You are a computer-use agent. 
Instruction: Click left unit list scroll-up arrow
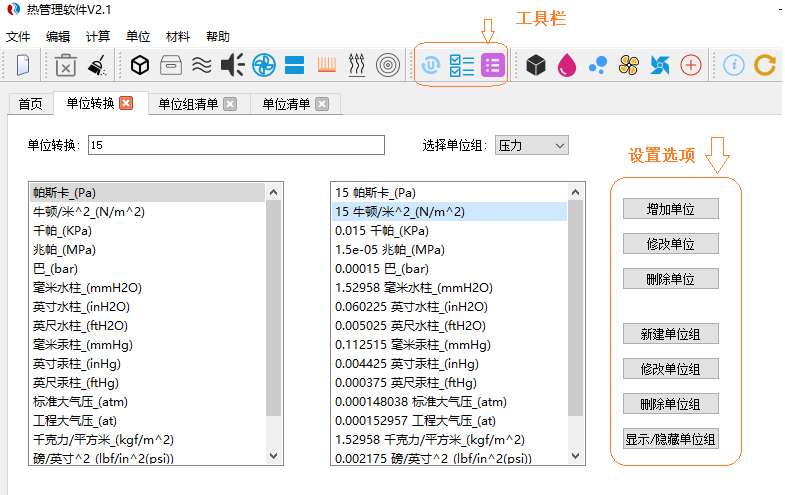point(273,192)
